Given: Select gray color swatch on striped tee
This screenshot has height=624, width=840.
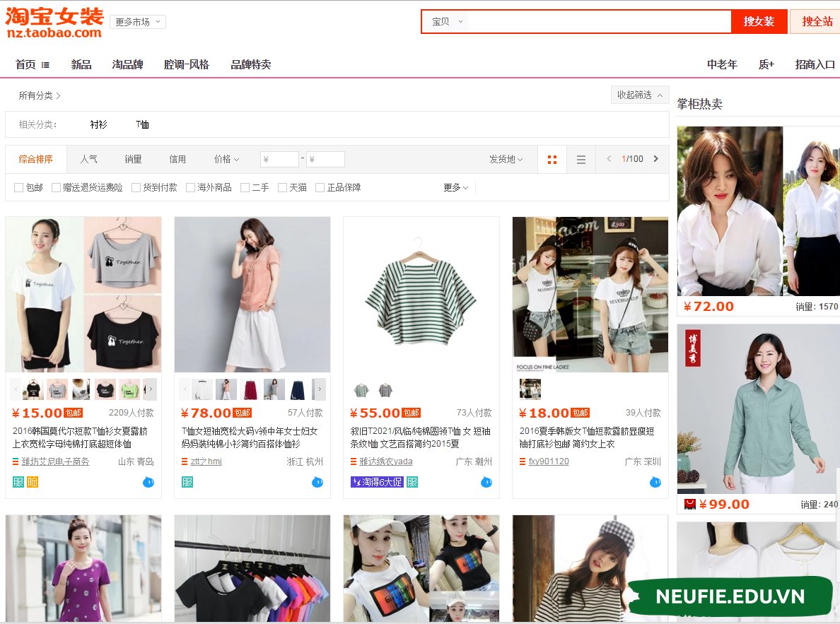Looking at the screenshot, I should tap(385, 390).
